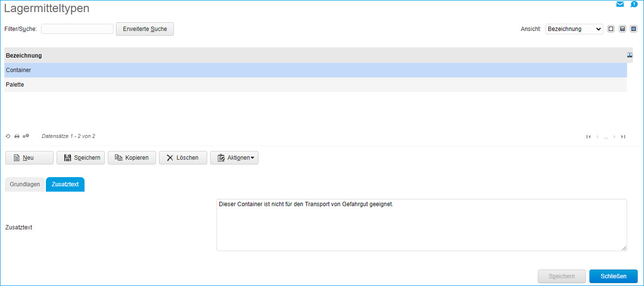Go to last page of records

tap(623, 137)
